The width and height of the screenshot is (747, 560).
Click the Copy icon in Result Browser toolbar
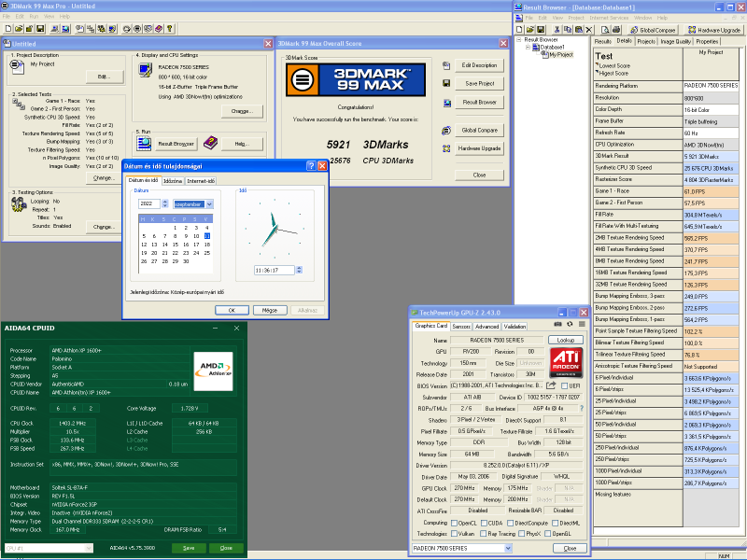coord(568,30)
